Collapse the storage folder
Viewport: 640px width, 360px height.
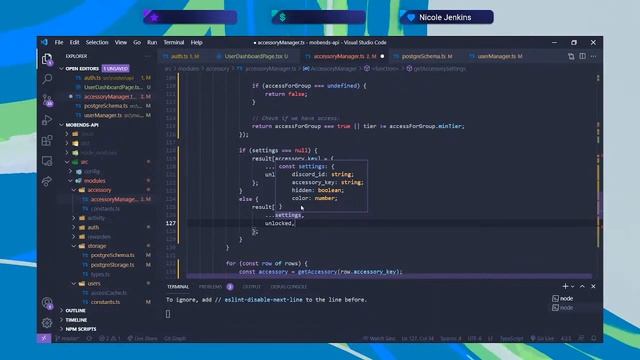click(74, 246)
